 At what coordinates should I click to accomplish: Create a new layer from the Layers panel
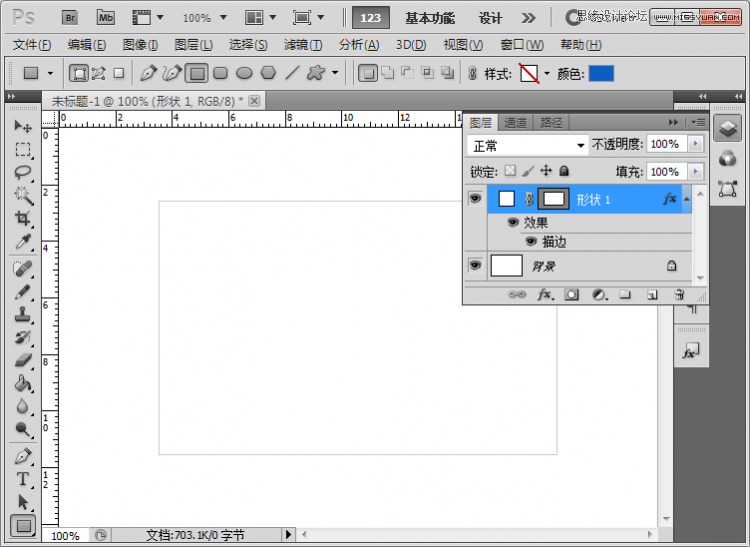tap(651, 295)
